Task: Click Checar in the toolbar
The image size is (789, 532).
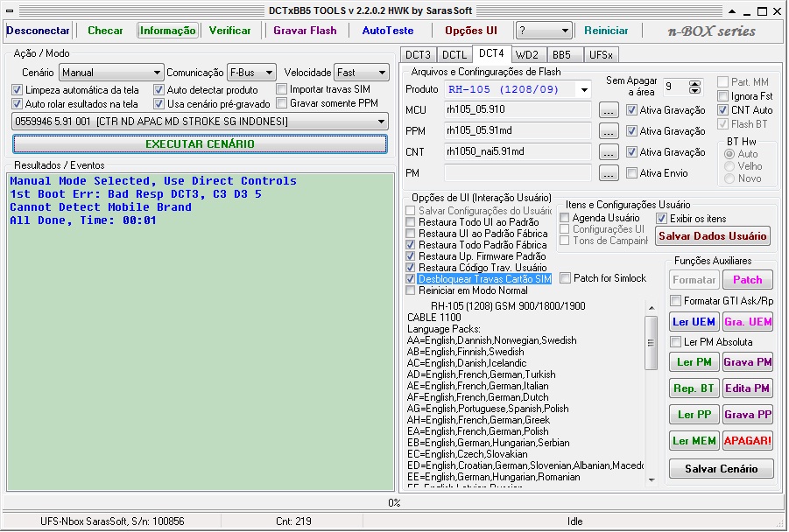Action: (105, 31)
